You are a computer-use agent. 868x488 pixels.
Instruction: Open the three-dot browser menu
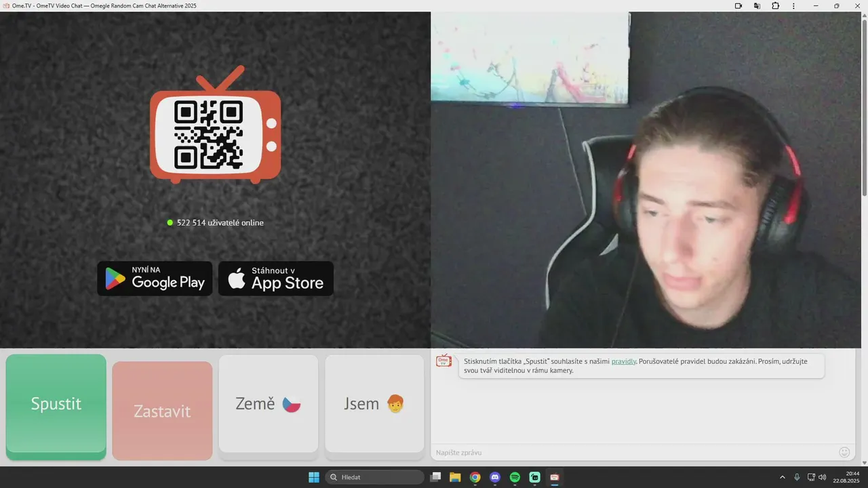click(x=793, y=5)
